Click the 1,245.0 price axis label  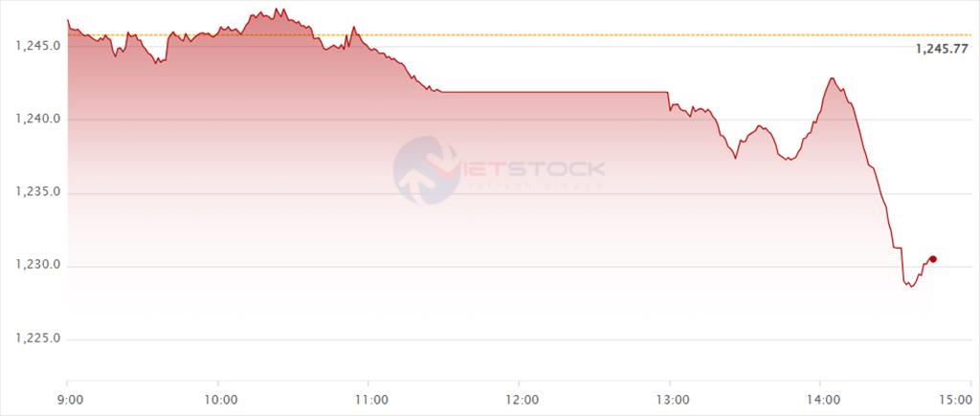coord(38,46)
